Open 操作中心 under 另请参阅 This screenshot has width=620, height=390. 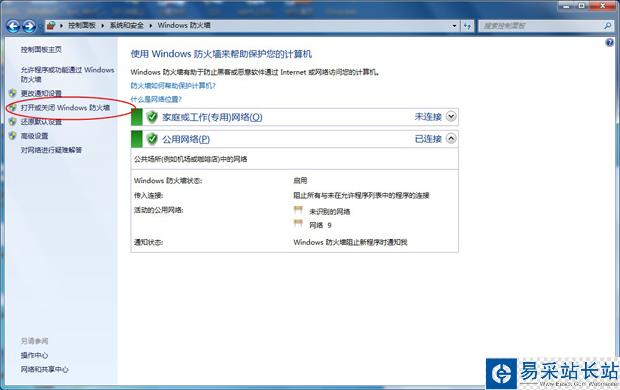tap(34, 355)
